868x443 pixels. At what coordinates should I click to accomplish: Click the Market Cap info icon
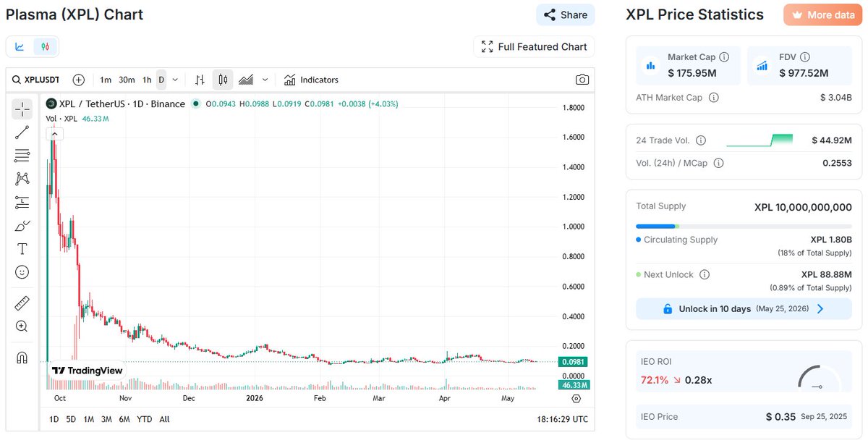click(724, 56)
